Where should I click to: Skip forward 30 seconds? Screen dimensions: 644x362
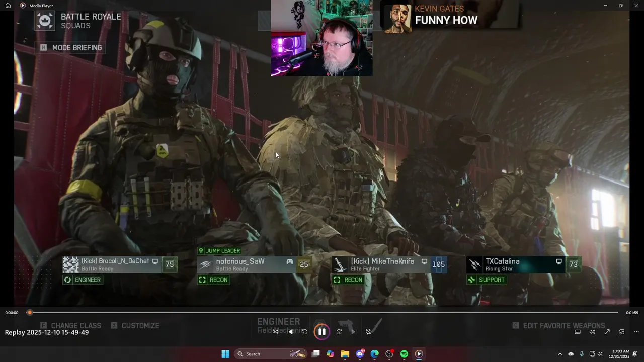[339, 332]
